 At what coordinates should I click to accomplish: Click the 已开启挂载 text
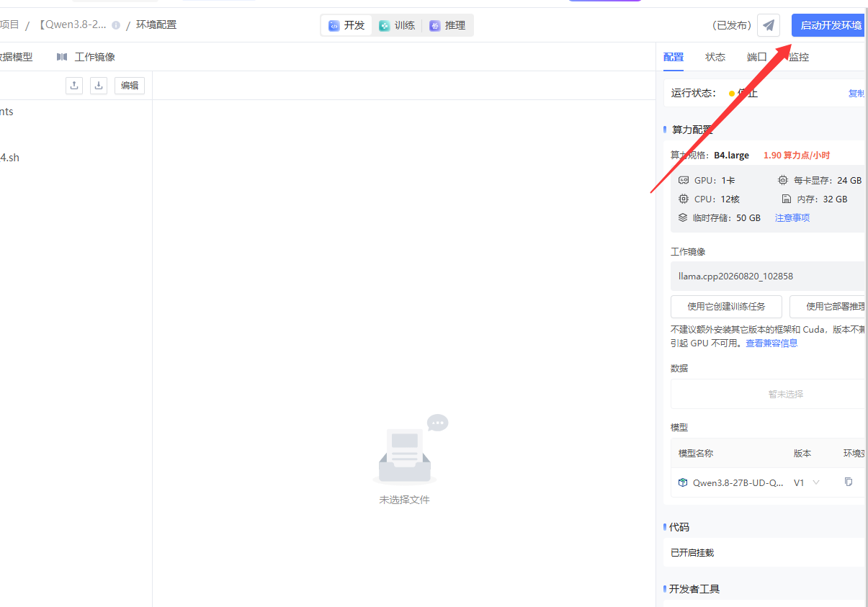point(692,553)
